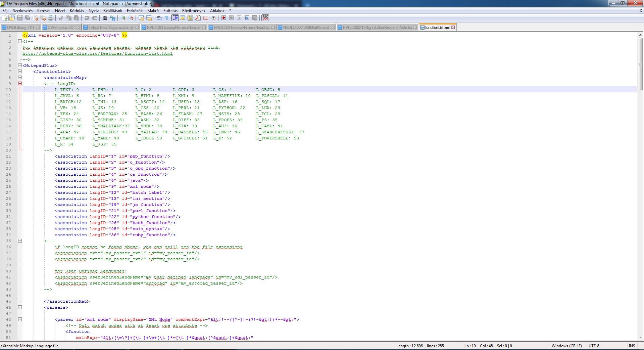Collapse the comment fold on line 2
644x350 pixels.
[x=20, y=41]
